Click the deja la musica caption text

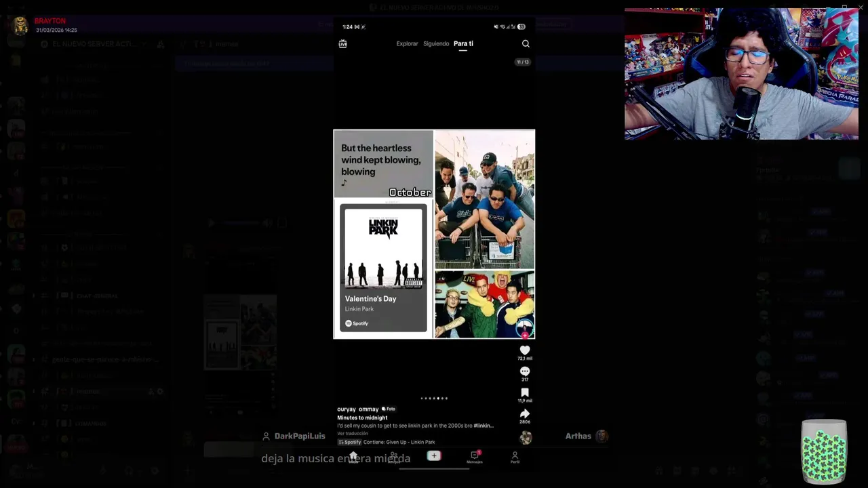(x=336, y=458)
